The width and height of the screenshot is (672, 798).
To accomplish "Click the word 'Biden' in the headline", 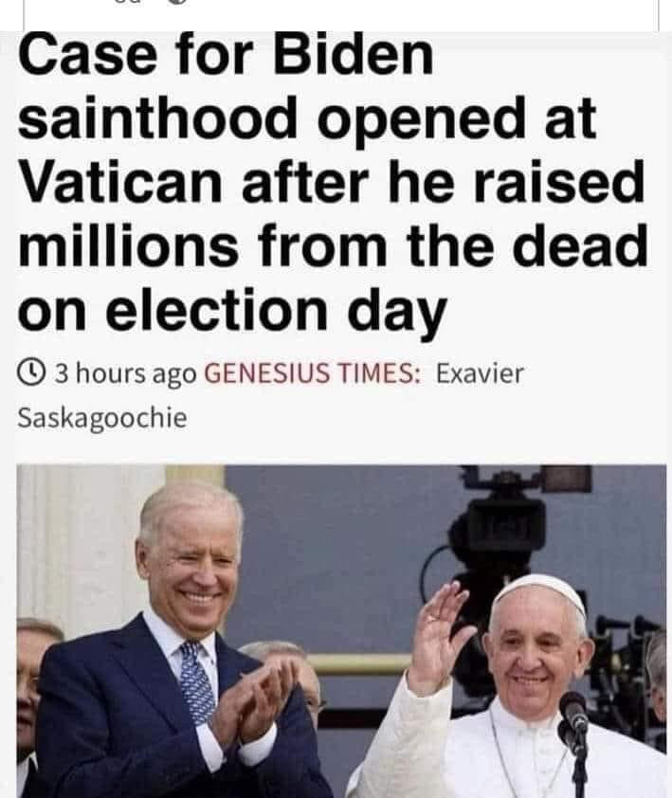I will pos(354,53).
